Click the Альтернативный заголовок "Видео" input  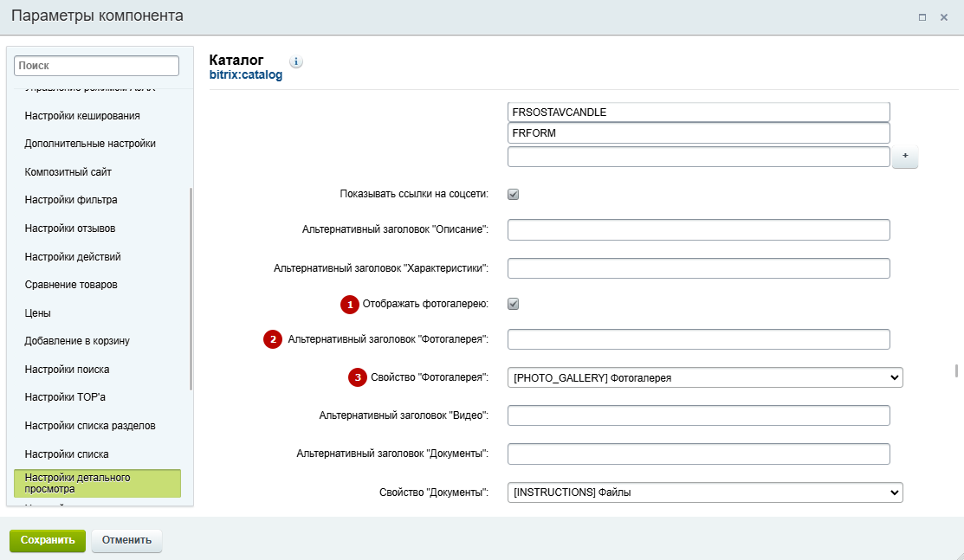[698, 415]
